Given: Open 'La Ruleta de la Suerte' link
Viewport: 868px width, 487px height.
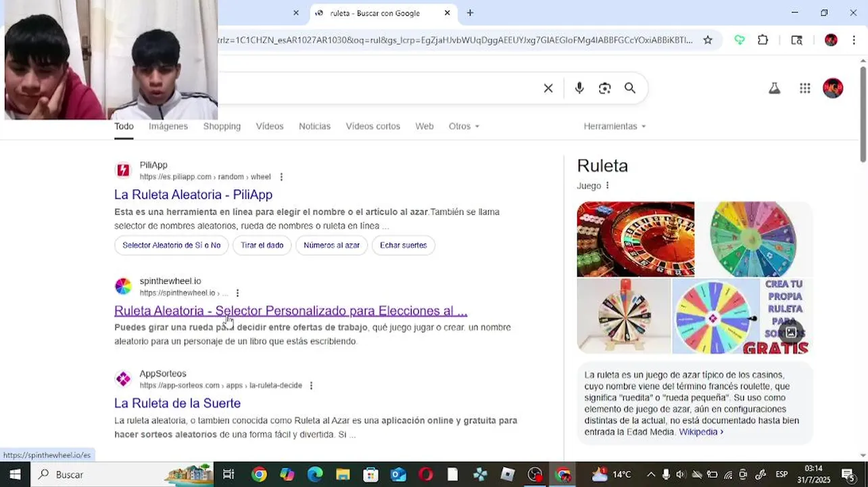Looking at the screenshot, I should 177,403.
